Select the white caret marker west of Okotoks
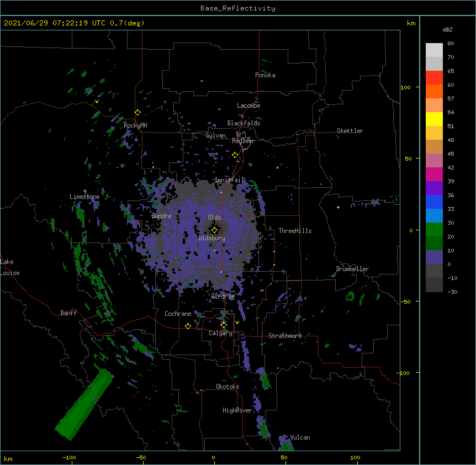This screenshot has height=465, width=476. pyautogui.click(x=201, y=390)
